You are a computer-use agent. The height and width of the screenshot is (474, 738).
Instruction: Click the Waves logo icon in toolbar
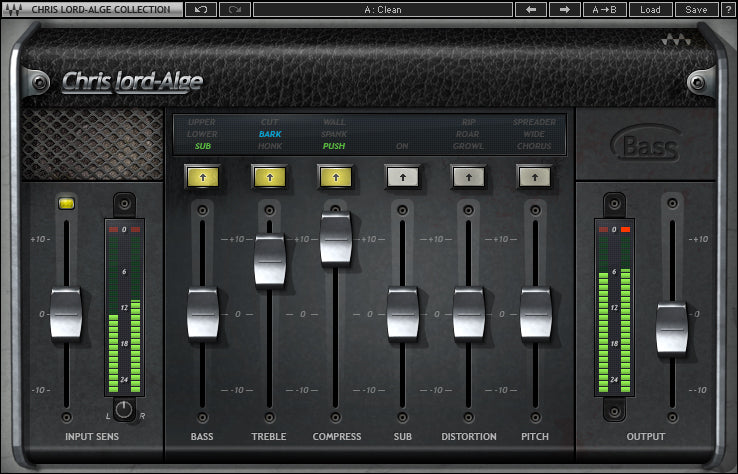(13, 9)
